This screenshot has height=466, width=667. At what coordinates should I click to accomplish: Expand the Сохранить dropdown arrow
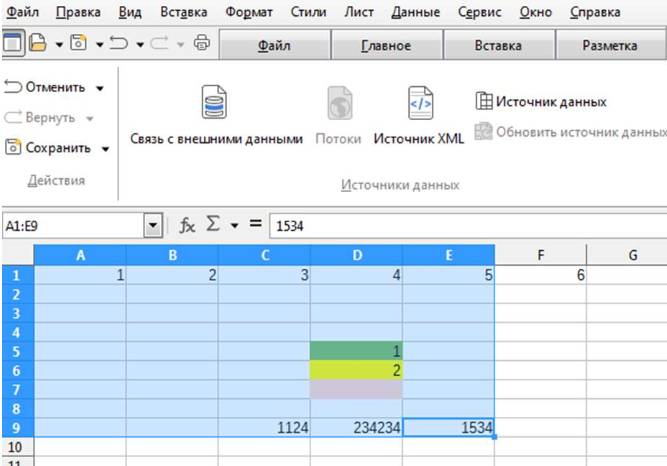[105, 149]
